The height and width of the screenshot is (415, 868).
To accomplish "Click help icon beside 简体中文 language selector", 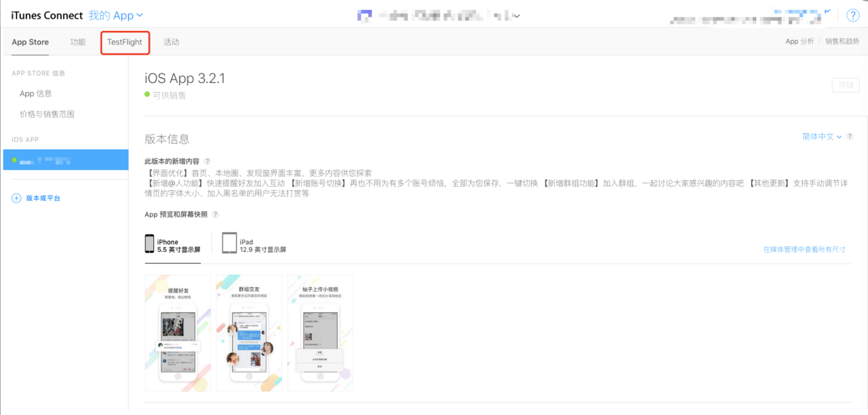I will pyautogui.click(x=849, y=136).
